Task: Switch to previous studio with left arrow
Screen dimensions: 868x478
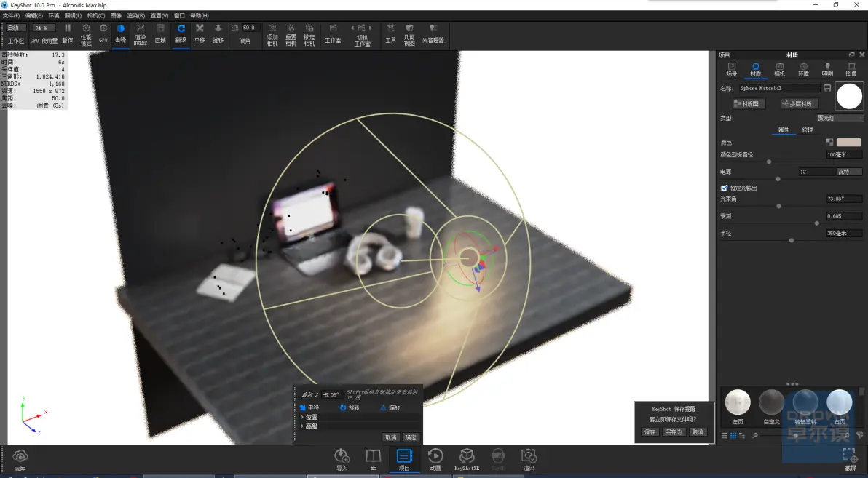Action: [x=352, y=28]
